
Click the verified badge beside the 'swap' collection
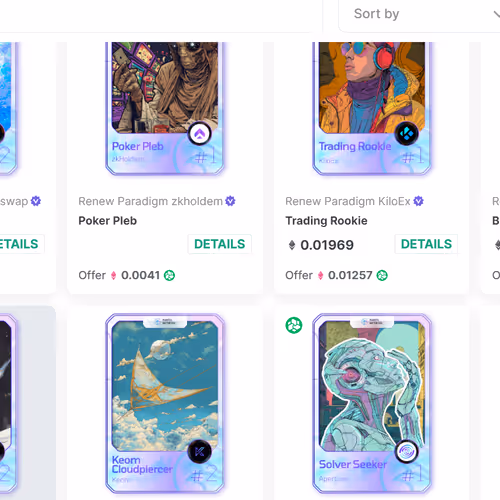coord(36,201)
